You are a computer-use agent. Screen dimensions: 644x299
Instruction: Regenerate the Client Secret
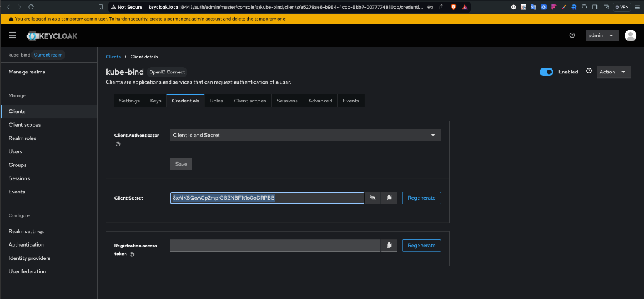(422, 198)
